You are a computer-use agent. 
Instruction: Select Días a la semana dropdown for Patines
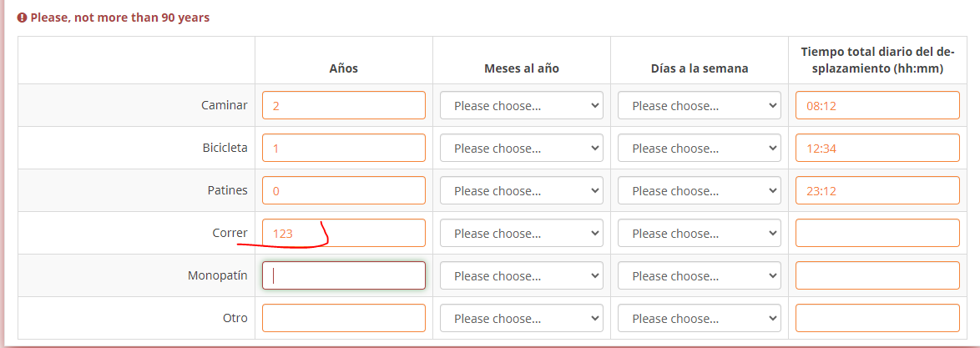coord(699,191)
